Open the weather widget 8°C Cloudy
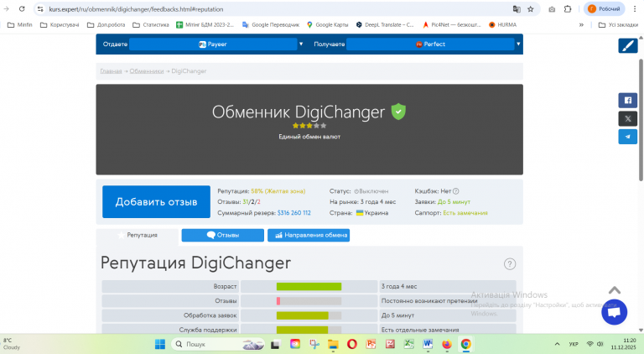The width and height of the screenshot is (644, 354). pyautogui.click(x=12, y=344)
